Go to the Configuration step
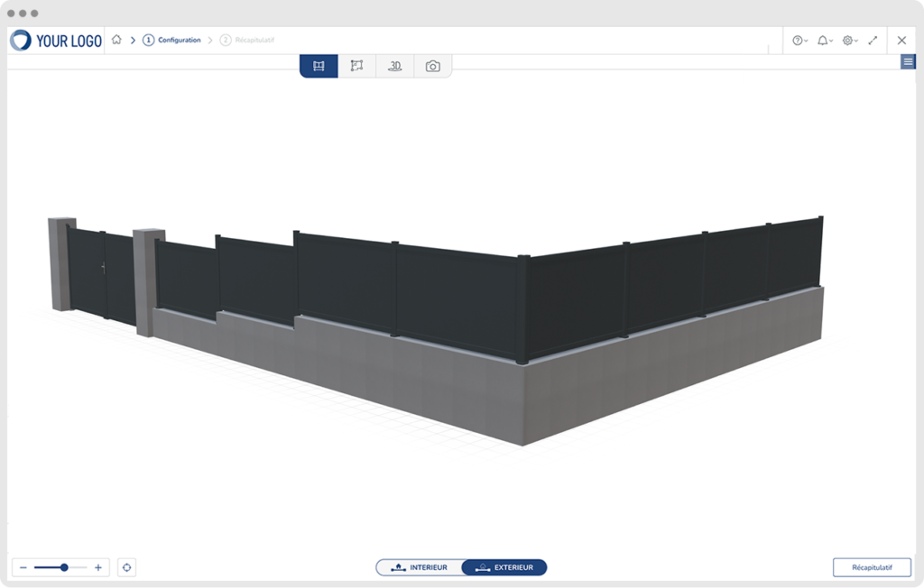Screen dimensions: 924x588 pyautogui.click(x=172, y=41)
